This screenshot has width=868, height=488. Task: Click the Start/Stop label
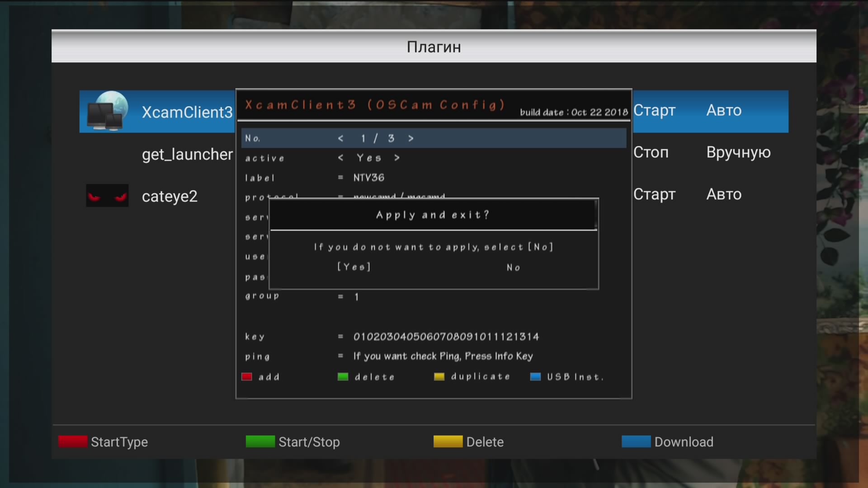(x=309, y=442)
